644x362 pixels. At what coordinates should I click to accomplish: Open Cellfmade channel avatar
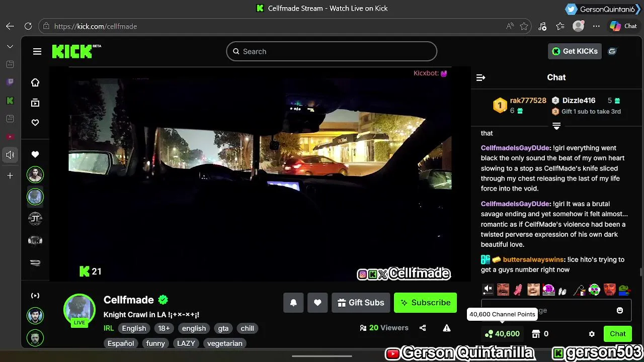[79, 310]
